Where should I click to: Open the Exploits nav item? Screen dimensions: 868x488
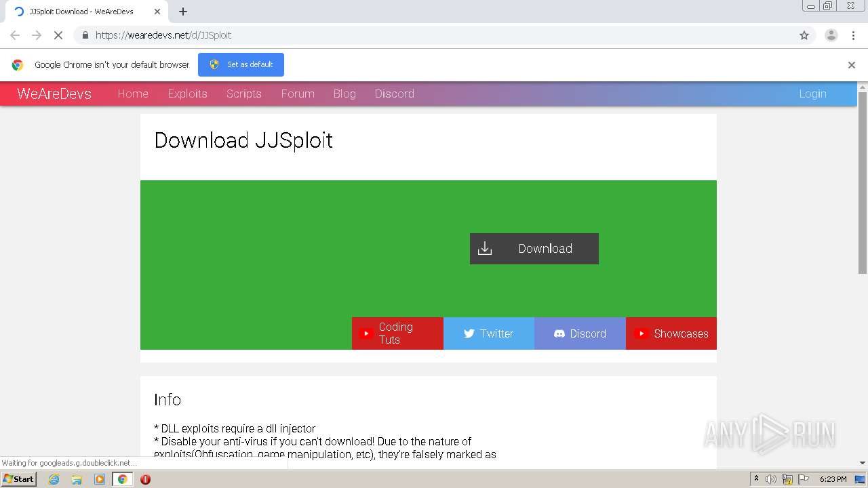click(187, 94)
